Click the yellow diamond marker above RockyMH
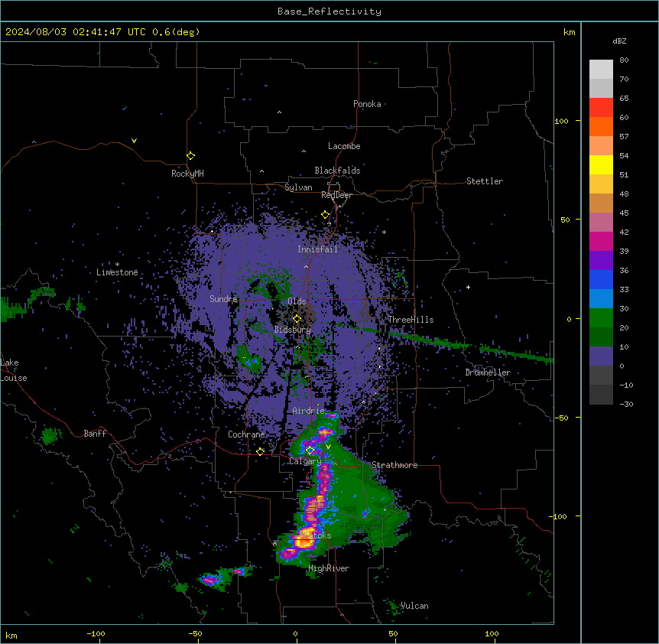Viewport: 659px width, 644px height. [191, 156]
